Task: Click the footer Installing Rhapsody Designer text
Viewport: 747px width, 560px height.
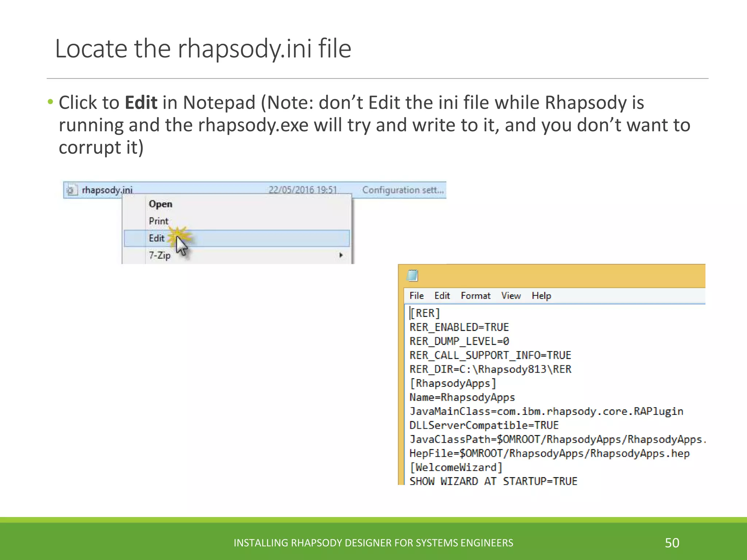Action: coord(373,543)
